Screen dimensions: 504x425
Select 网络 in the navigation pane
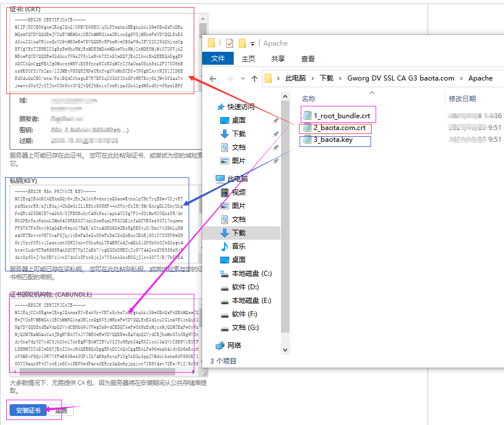tap(234, 345)
